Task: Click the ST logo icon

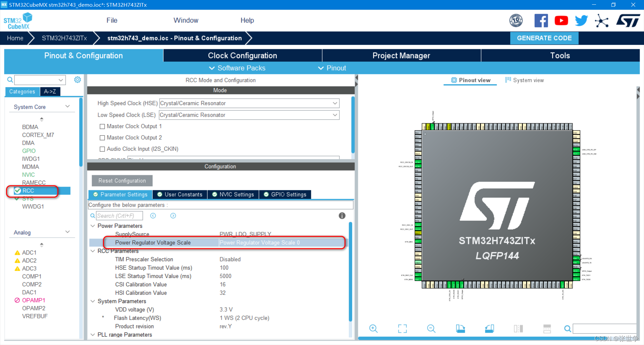Action: pyautogui.click(x=628, y=21)
